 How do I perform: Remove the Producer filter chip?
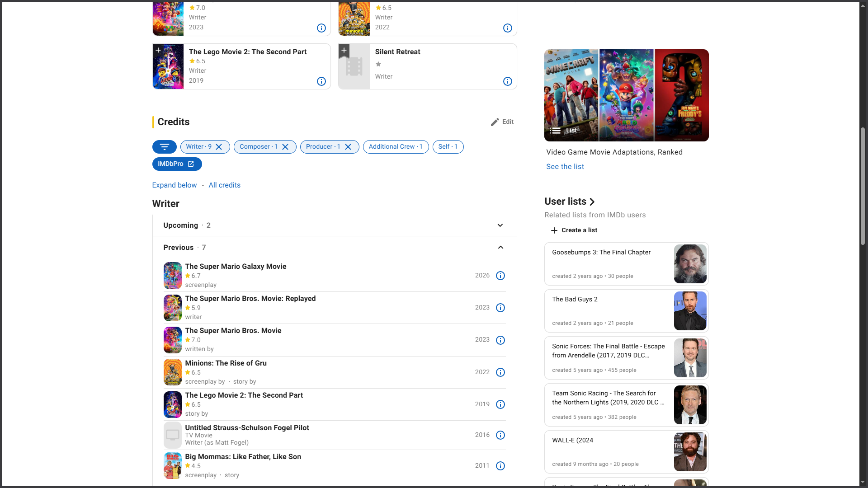pyautogui.click(x=348, y=147)
